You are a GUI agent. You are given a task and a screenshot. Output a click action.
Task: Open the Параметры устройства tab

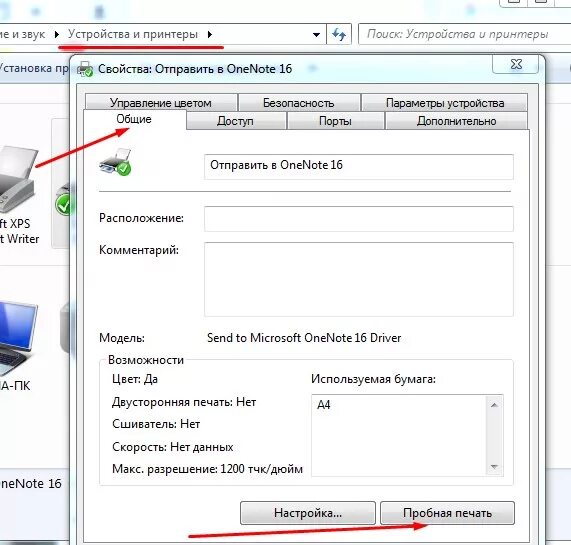[445, 103]
